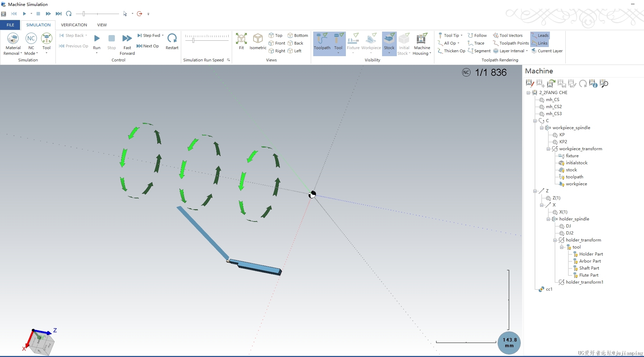Open the Step Fwd dropdown arrow
The height and width of the screenshot is (357, 644).
163,35
